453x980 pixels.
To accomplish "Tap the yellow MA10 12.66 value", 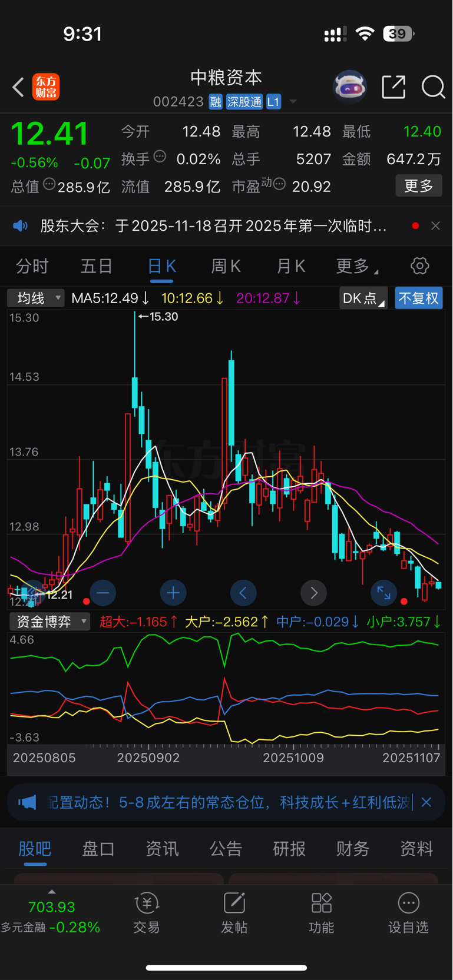I will pyautogui.click(x=193, y=298).
